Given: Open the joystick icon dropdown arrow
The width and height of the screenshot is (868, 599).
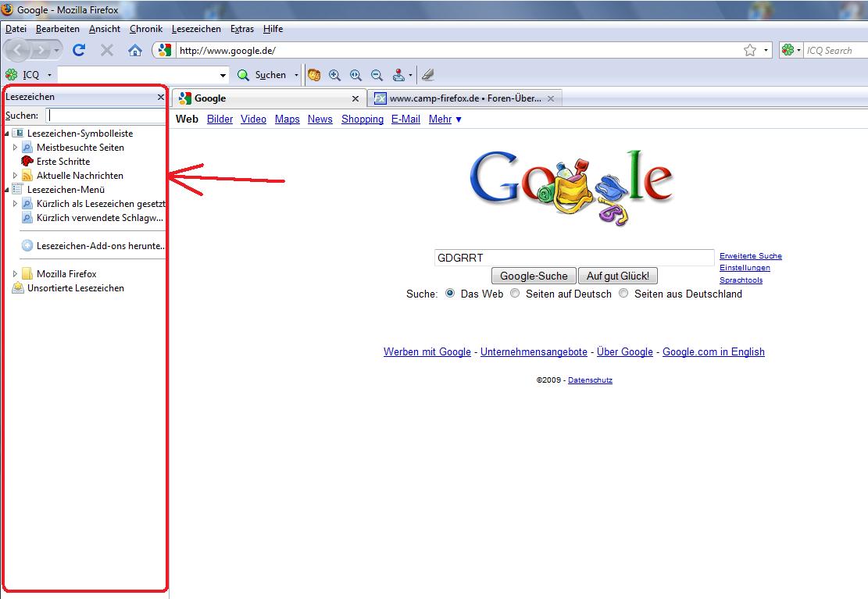Looking at the screenshot, I should [410, 75].
